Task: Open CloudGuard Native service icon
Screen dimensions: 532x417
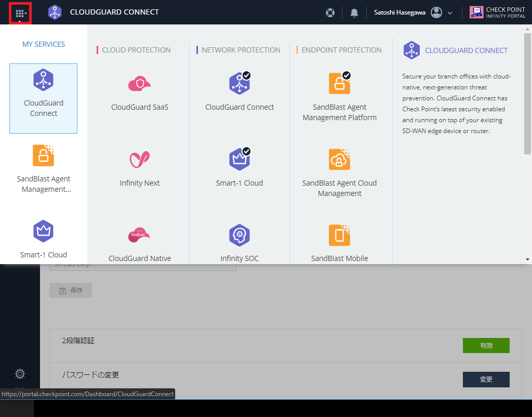Action: coord(139,235)
